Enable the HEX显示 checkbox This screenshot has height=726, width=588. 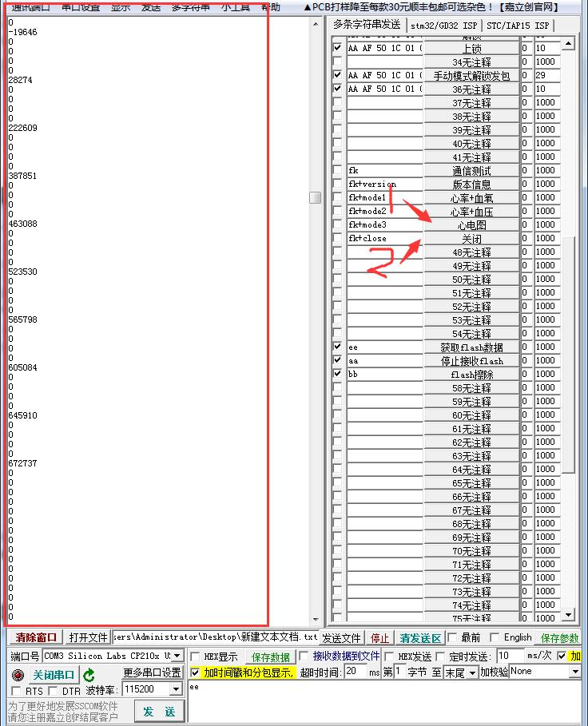point(196,657)
